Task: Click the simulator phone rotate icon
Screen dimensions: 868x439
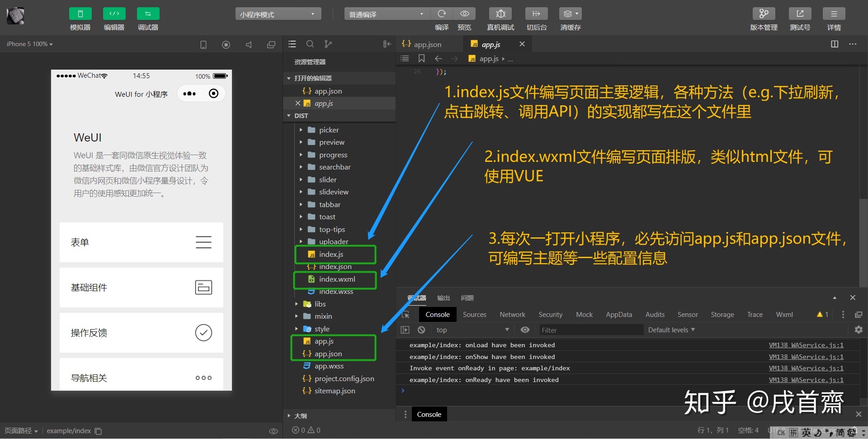Action: tap(203, 44)
